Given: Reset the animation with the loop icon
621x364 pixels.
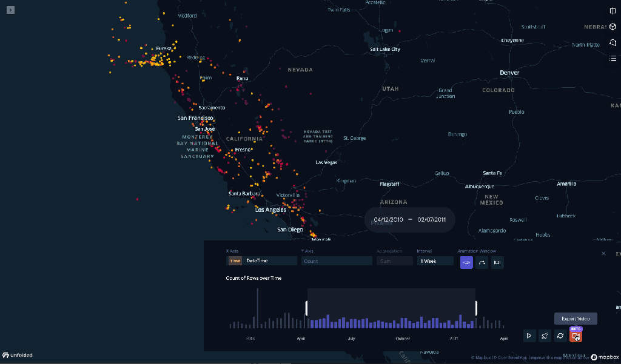Looking at the screenshot, I should pos(560,336).
